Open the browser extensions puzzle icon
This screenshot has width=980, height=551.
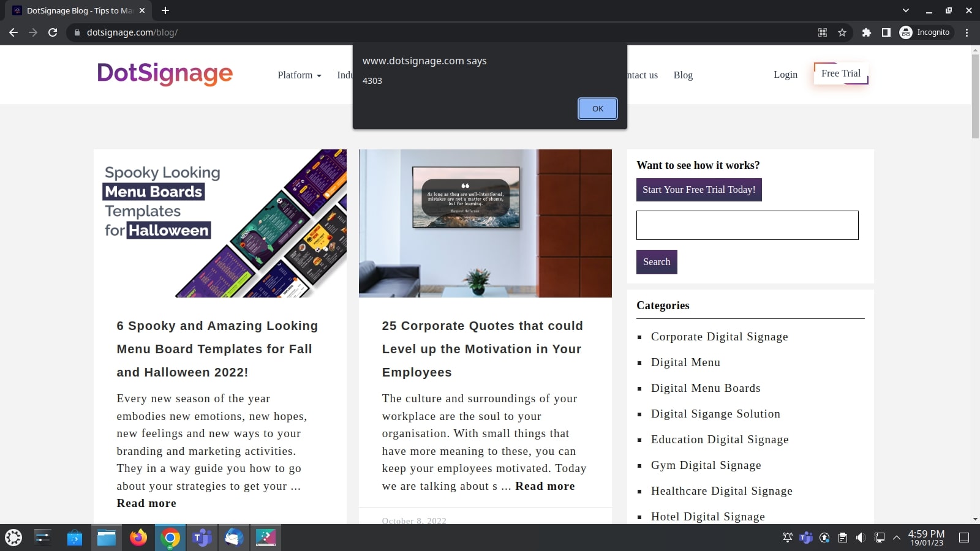[x=867, y=32]
